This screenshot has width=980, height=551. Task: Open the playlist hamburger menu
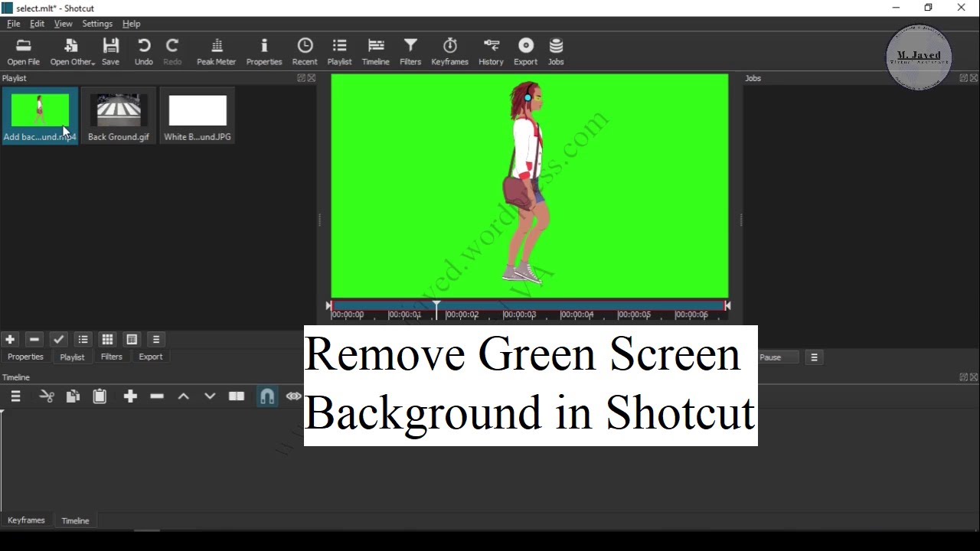click(x=156, y=340)
